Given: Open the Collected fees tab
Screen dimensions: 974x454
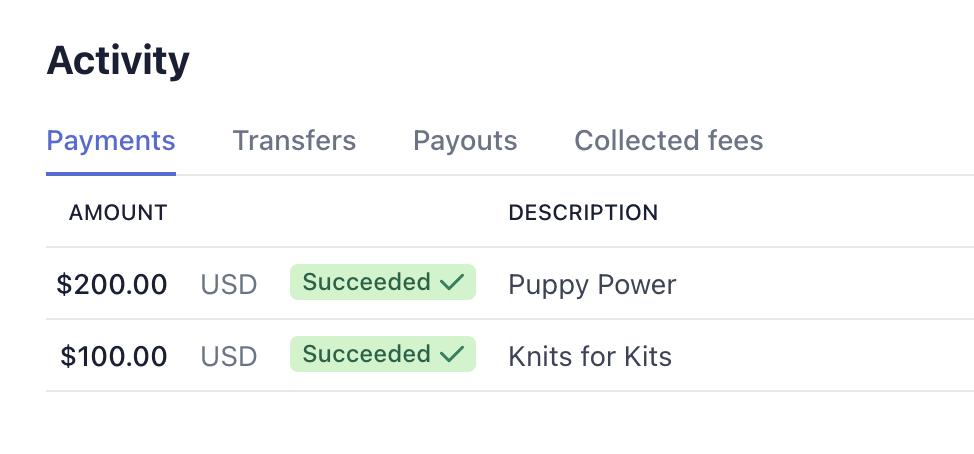Looking at the screenshot, I should pos(668,141).
